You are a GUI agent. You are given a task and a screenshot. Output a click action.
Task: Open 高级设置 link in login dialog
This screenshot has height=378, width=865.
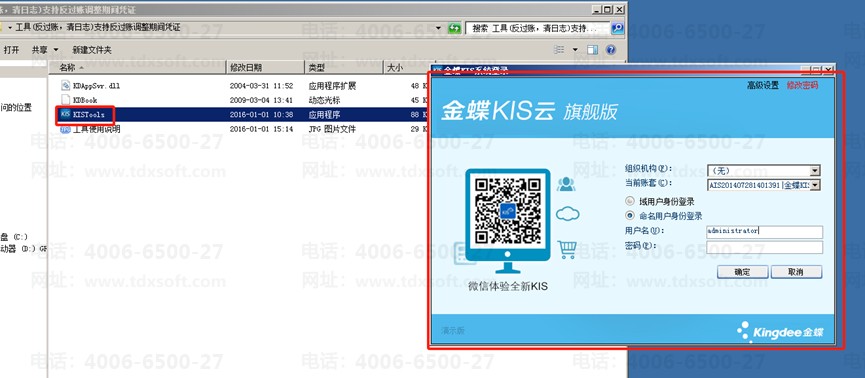(763, 85)
